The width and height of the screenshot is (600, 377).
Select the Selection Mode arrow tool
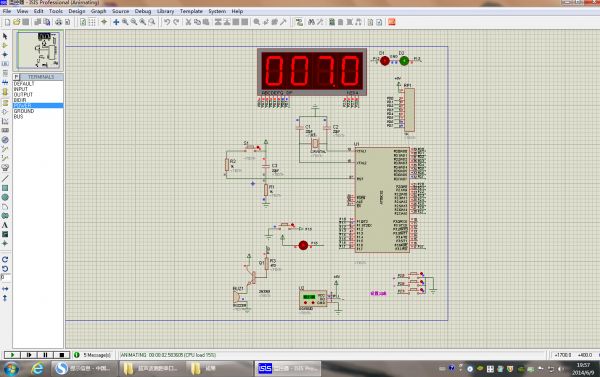coord(5,36)
